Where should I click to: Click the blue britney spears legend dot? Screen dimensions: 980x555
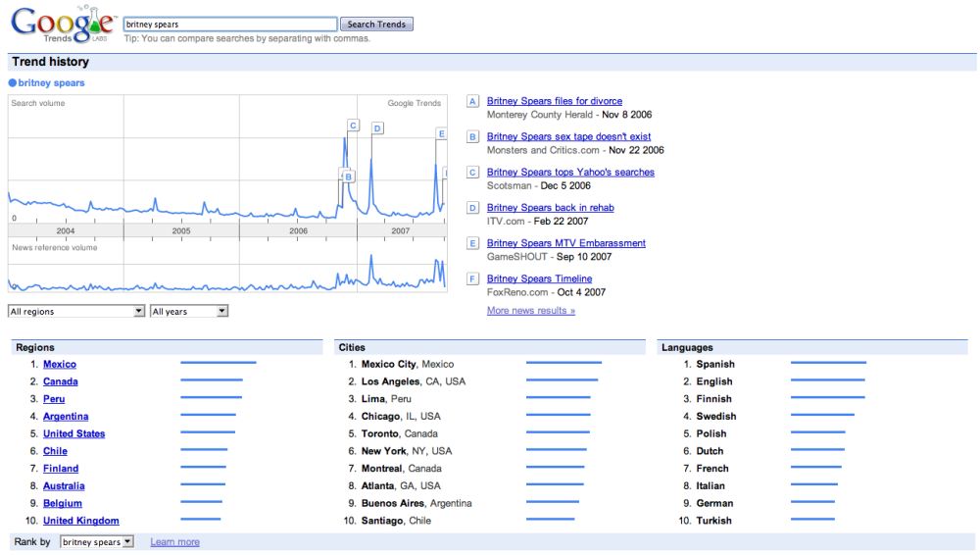click(12, 82)
